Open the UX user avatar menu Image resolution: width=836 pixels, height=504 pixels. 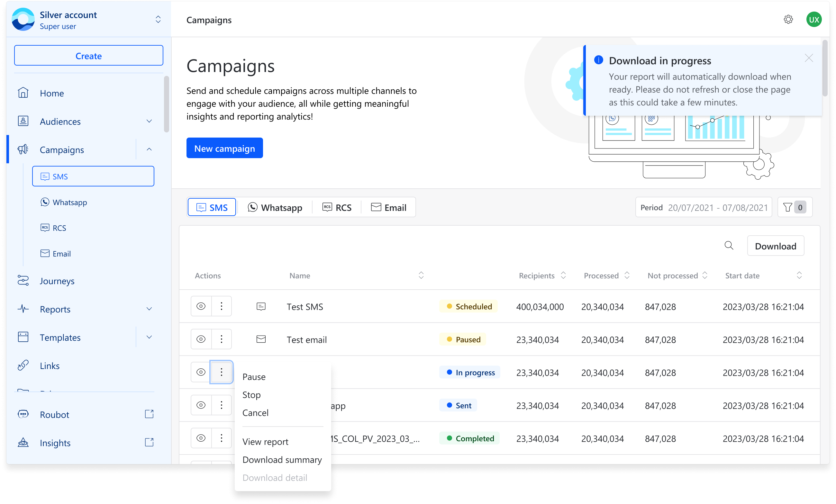click(813, 20)
